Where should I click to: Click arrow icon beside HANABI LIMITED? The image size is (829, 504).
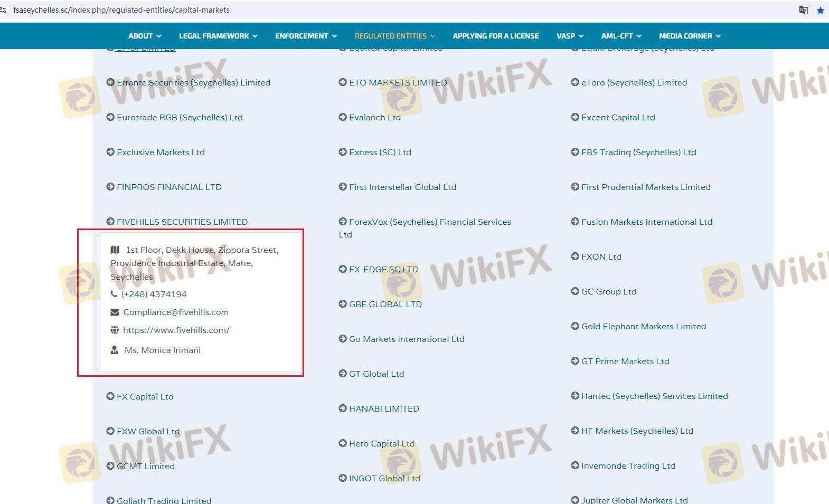[343, 408]
